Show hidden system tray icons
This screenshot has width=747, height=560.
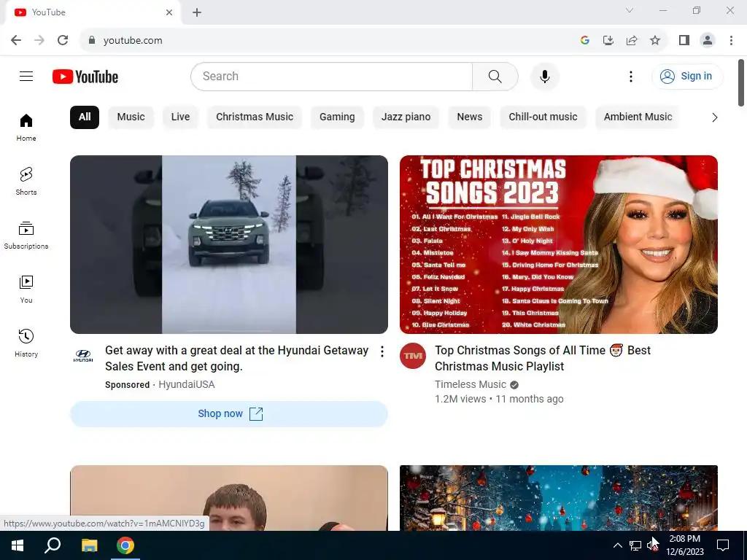[x=617, y=545]
